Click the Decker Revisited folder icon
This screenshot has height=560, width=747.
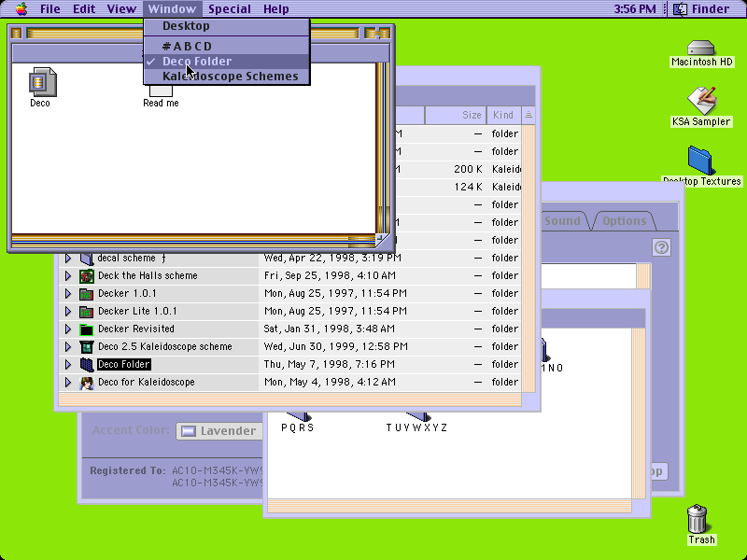(86, 329)
